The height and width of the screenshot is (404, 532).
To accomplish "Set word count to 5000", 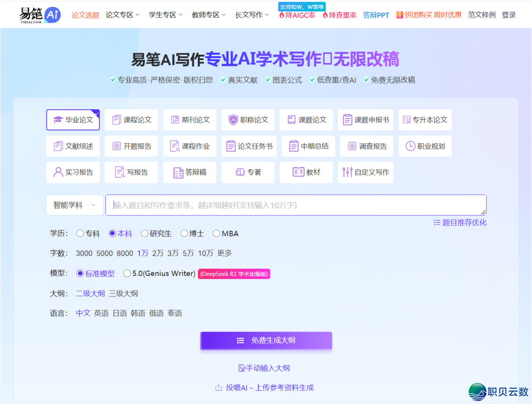I will (x=104, y=253).
